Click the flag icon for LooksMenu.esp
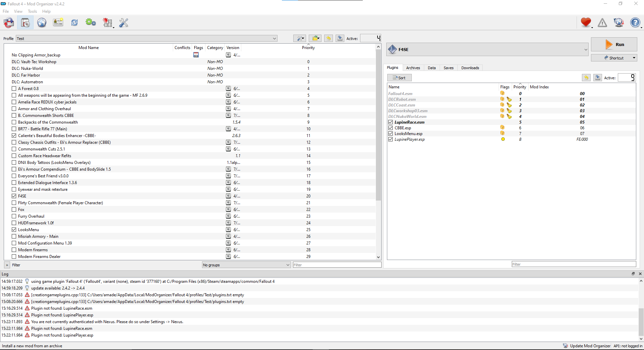 (502, 133)
